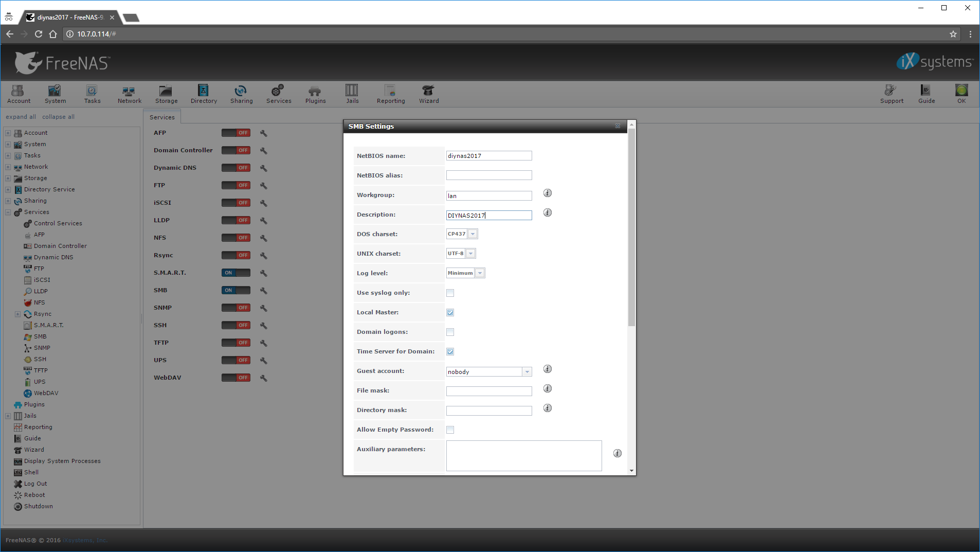This screenshot has height=552, width=980.
Task: Click the WebDAV settings wrench icon
Action: [263, 378]
